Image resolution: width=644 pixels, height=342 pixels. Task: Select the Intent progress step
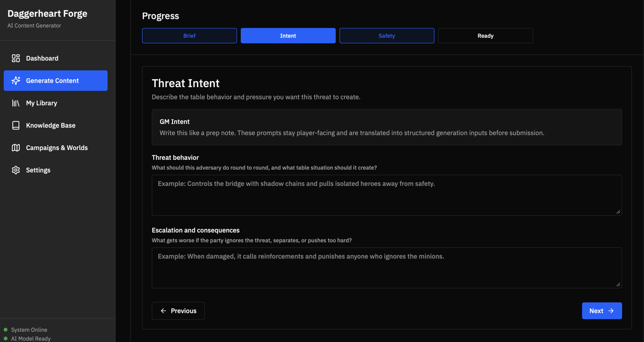pos(288,36)
